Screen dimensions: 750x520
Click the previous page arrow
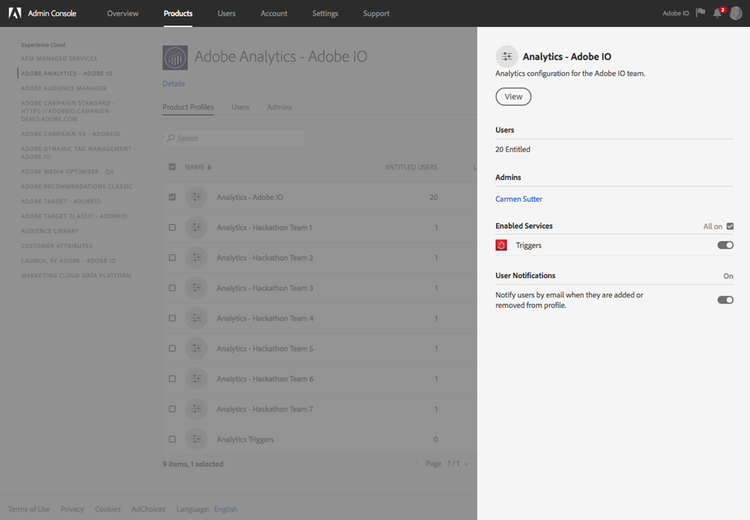[417, 464]
